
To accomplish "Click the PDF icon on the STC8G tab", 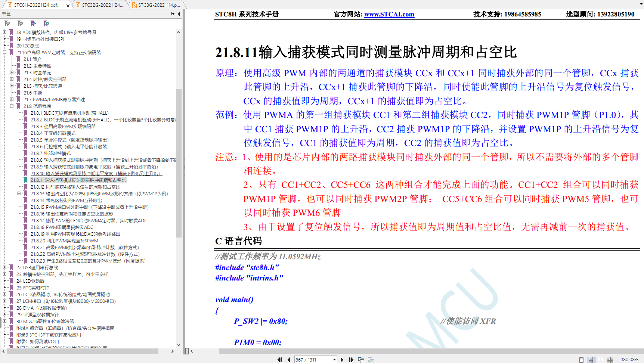I will pos(134,5).
